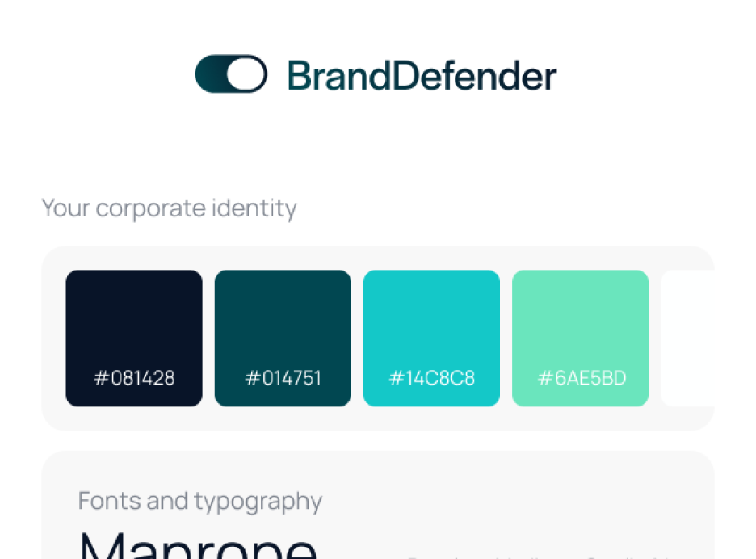Click the large Manrope font name
The image size is (756, 559).
(198, 544)
